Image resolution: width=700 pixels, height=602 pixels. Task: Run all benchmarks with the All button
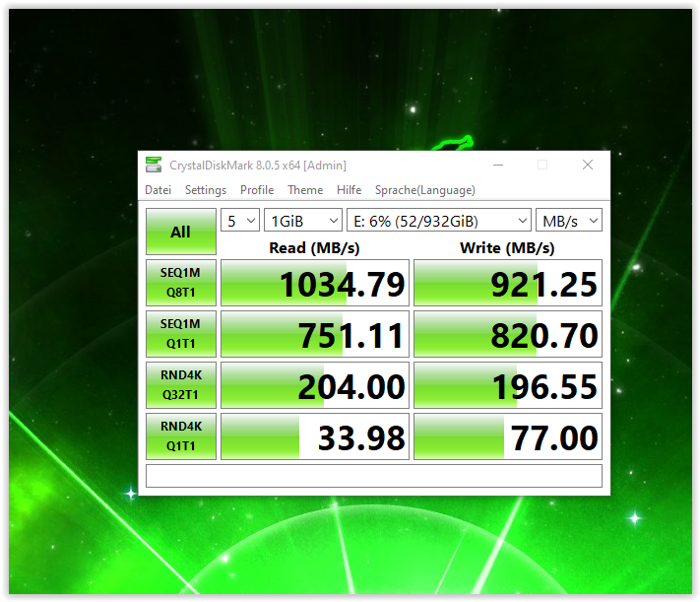[x=181, y=232]
